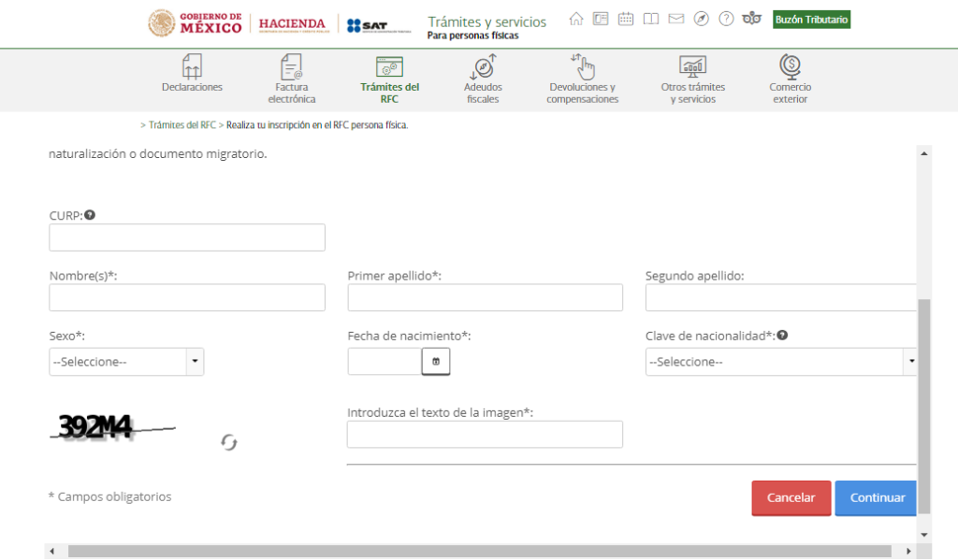Open Devoluciones y compensaciones menu label
This screenshot has height=560, width=958.
582,93
